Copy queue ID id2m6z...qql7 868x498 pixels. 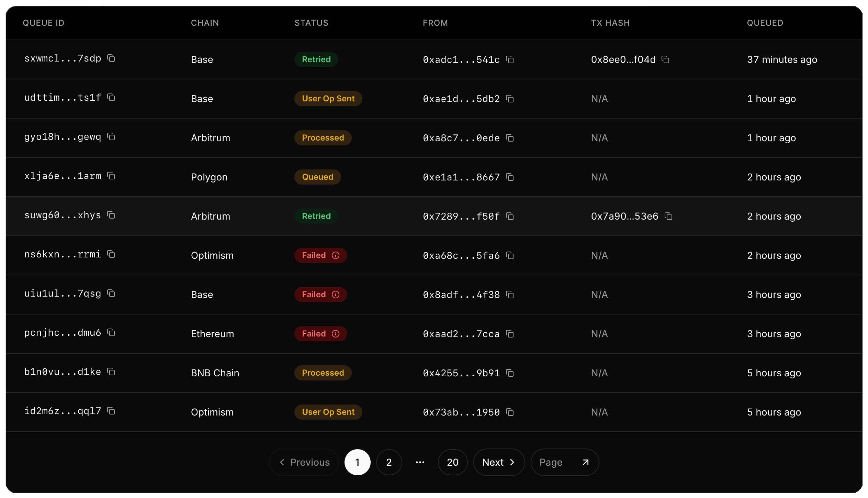[111, 411]
